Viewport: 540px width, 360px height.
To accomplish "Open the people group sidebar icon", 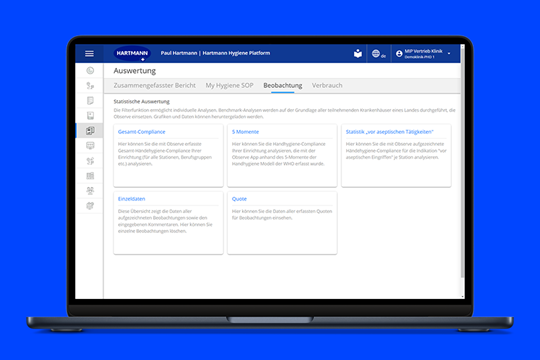I will [90, 191].
